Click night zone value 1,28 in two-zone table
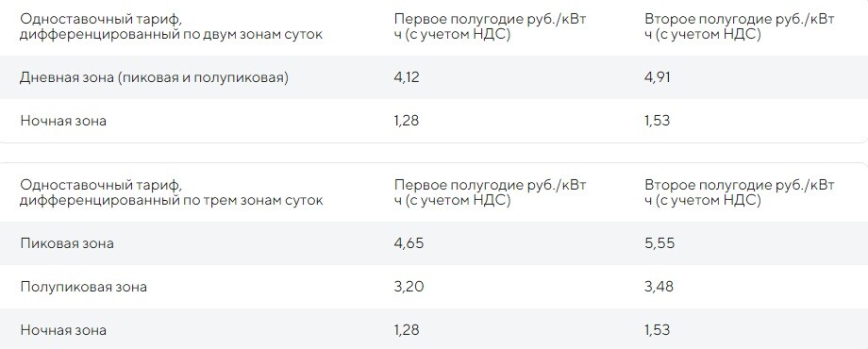Viewport: 868px width, 349px height. [407, 121]
